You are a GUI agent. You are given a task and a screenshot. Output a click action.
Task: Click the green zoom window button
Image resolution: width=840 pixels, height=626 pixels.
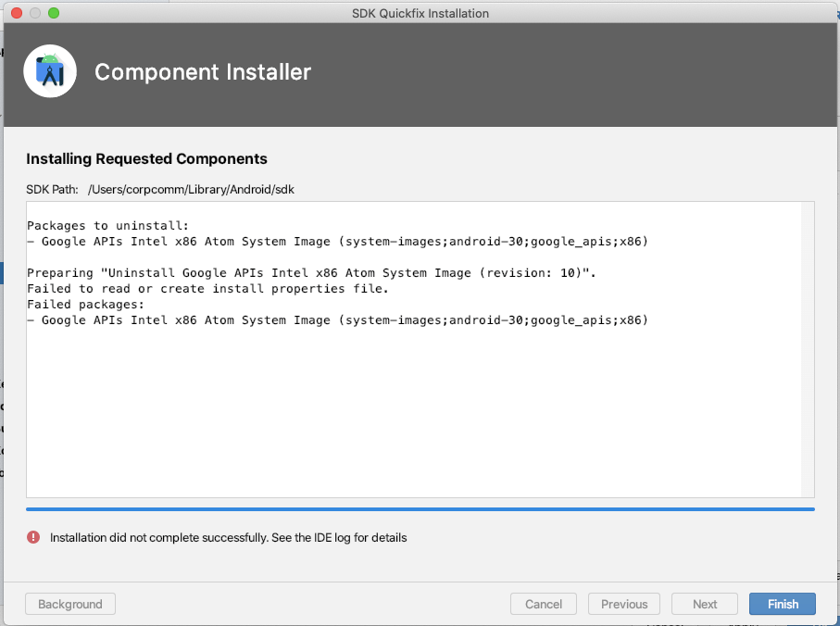click(54, 13)
